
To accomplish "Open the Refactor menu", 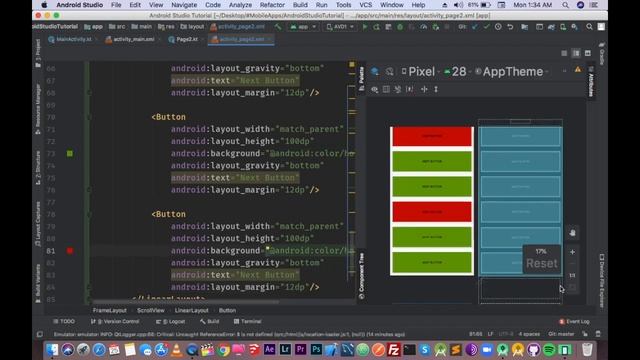I will coord(272,5).
